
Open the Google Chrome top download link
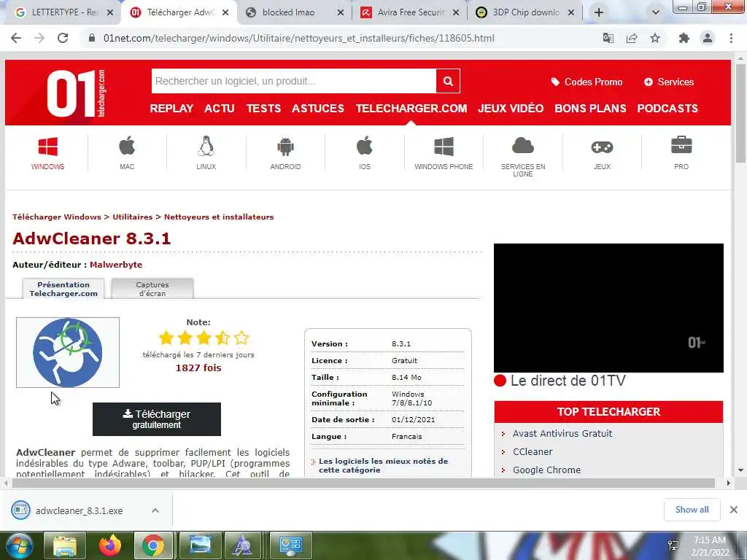pyautogui.click(x=546, y=470)
